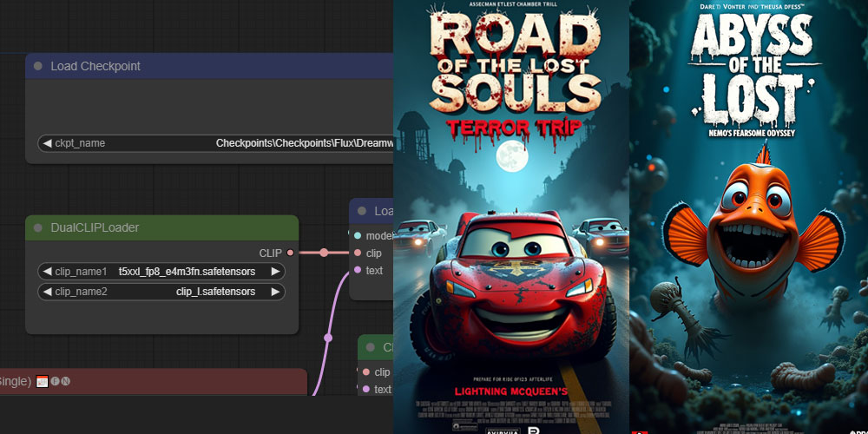The width and height of the screenshot is (868, 434).
Task: Click the left arrow of clip_name2
Action: tap(47, 291)
